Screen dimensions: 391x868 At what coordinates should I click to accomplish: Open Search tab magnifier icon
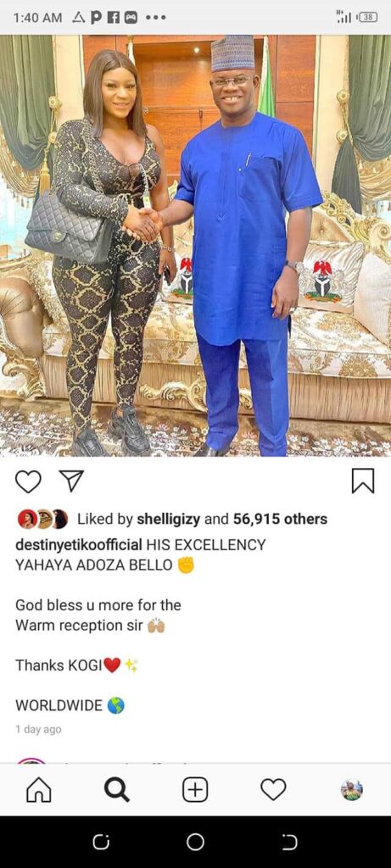pos(117,790)
